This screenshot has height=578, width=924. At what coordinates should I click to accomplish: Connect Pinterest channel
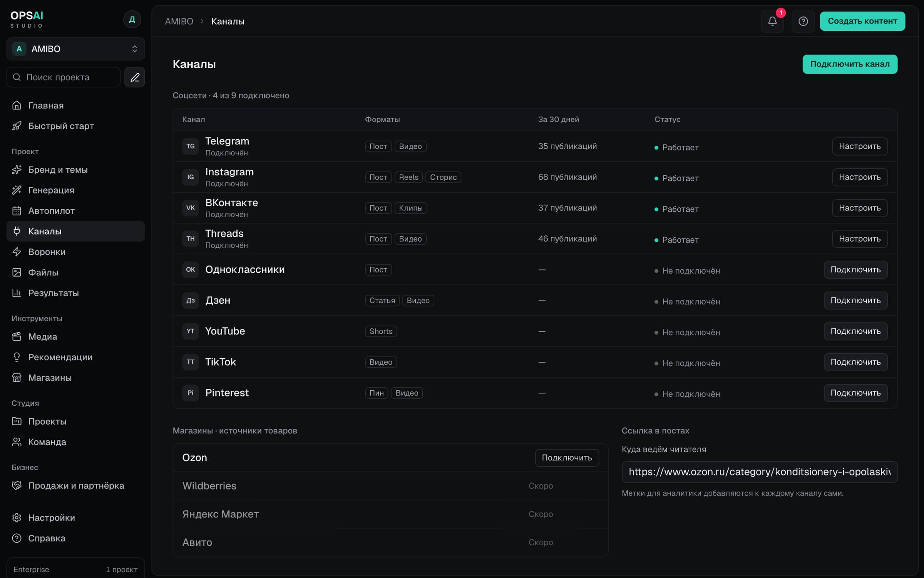click(x=855, y=393)
